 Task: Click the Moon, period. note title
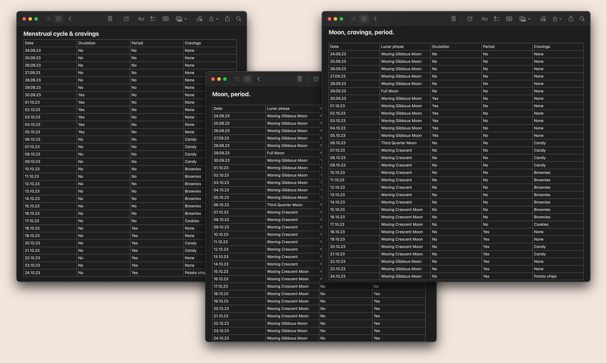coord(231,94)
